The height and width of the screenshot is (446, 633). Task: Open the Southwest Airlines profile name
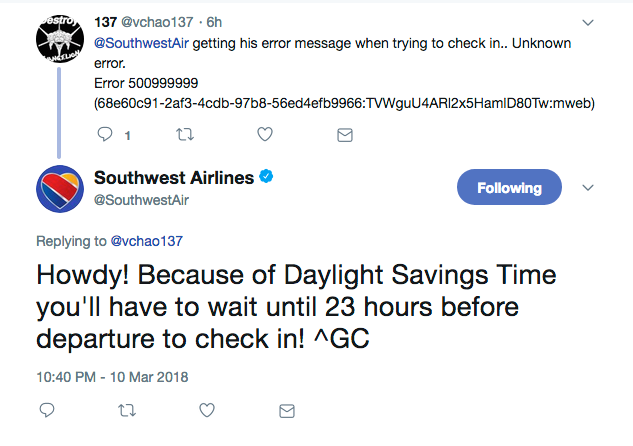pyautogui.click(x=175, y=178)
